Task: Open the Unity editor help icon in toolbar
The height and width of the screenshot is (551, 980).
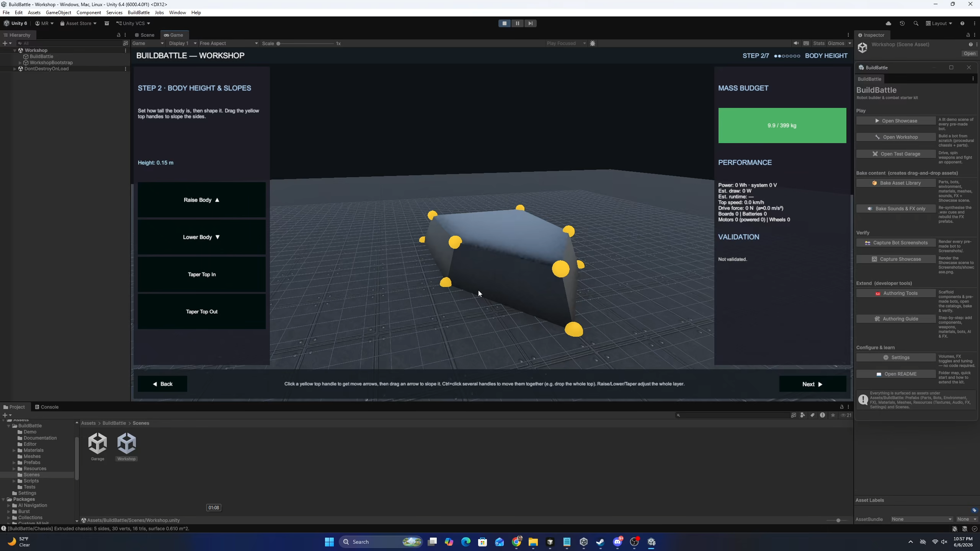Action: [x=962, y=23]
